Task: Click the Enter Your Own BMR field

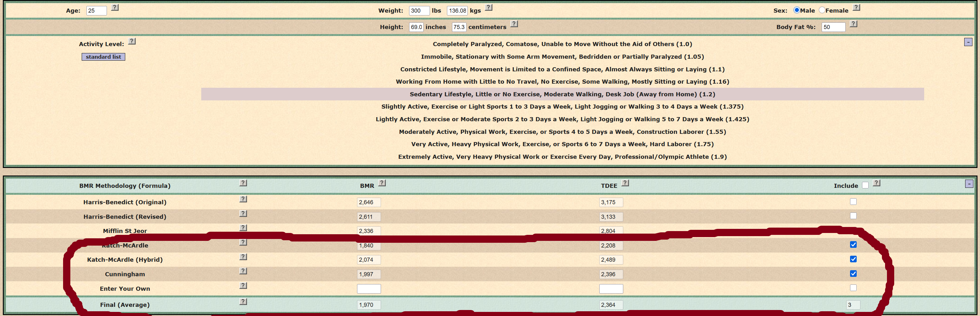Action: click(369, 289)
